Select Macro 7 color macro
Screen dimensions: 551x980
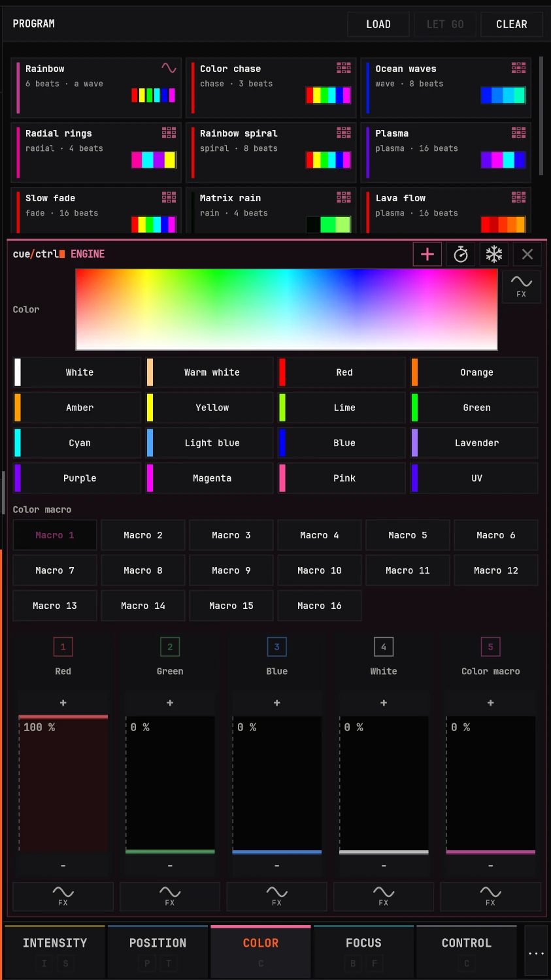(x=55, y=570)
